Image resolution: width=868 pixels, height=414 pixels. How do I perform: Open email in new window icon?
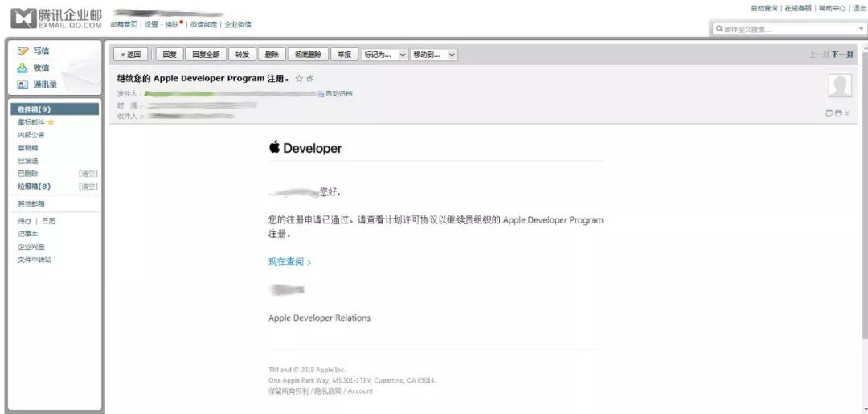(310, 79)
